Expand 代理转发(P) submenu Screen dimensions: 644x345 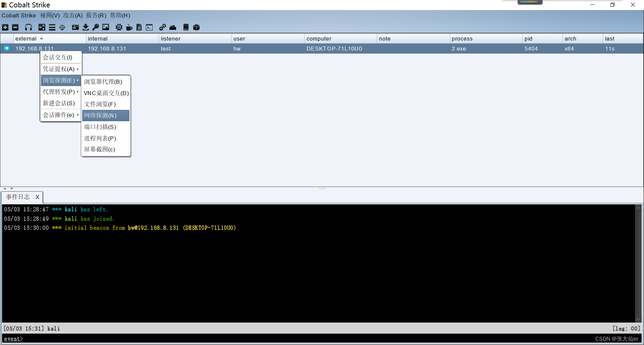click(x=61, y=92)
